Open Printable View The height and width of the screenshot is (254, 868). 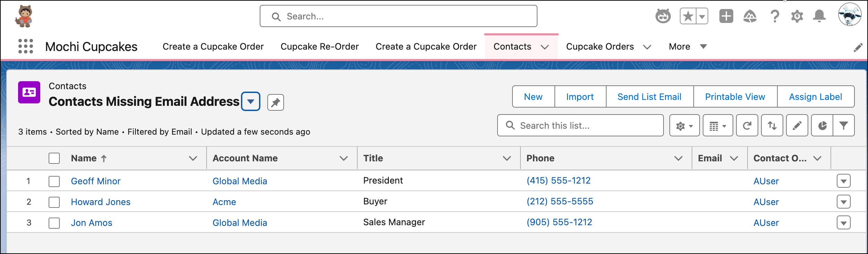pyautogui.click(x=735, y=97)
